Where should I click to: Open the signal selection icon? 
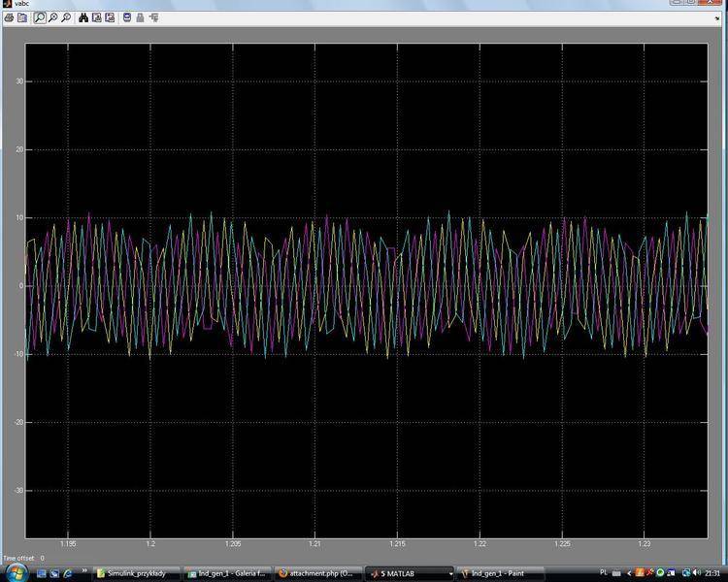(x=152, y=17)
